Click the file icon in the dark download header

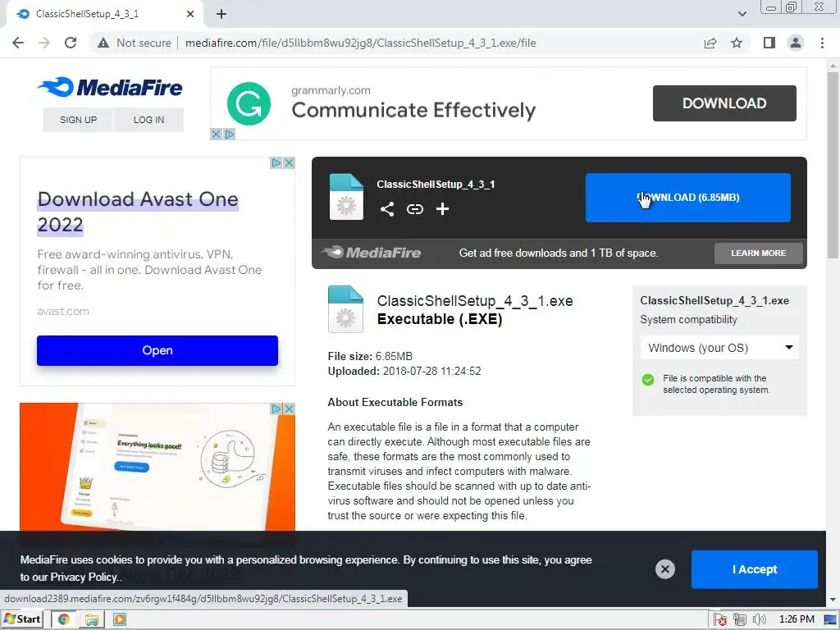coord(346,197)
